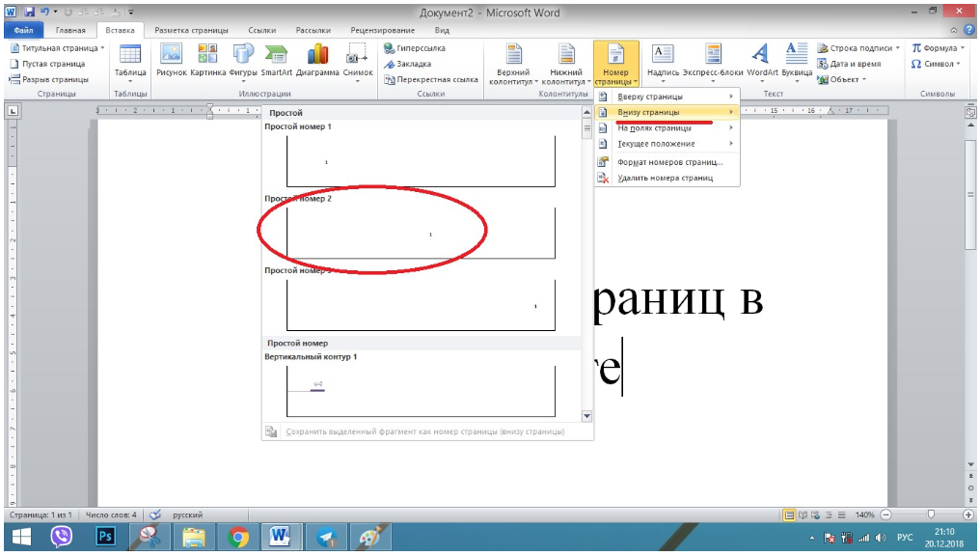Adjust the zoom slider handle
The height and width of the screenshot is (556, 980).
pyautogui.click(x=931, y=514)
